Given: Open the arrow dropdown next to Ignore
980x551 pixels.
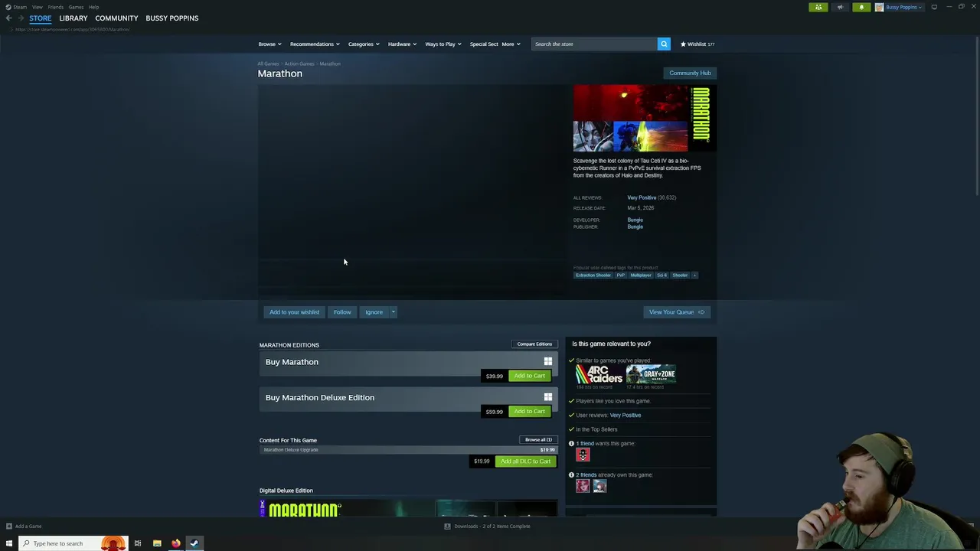Looking at the screenshot, I should point(394,311).
